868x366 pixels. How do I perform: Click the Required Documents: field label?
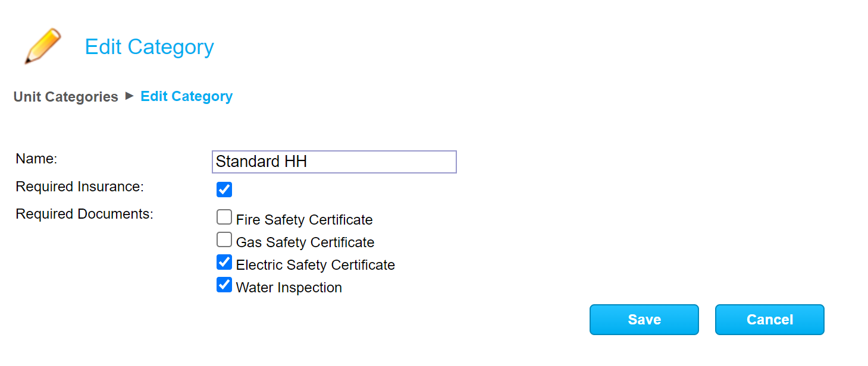(x=84, y=214)
